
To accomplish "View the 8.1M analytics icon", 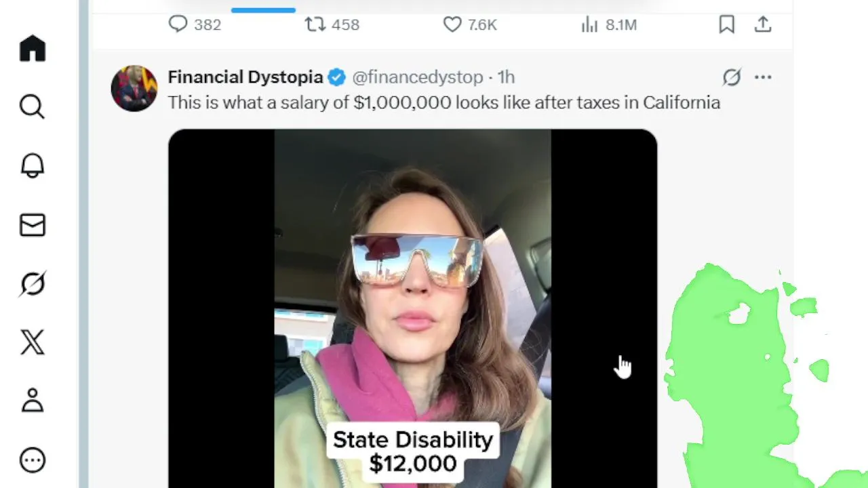I will (x=589, y=25).
